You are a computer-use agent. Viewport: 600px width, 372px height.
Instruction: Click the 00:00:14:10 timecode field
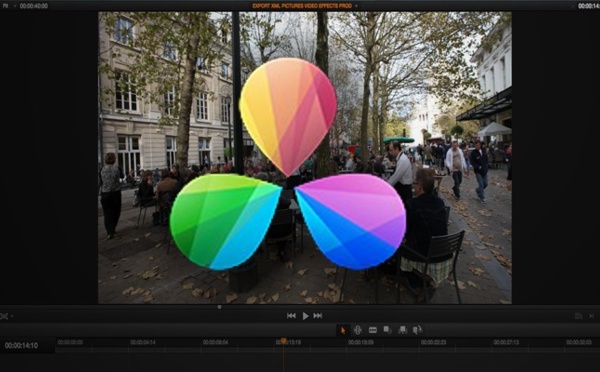click(x=21, y=346)
